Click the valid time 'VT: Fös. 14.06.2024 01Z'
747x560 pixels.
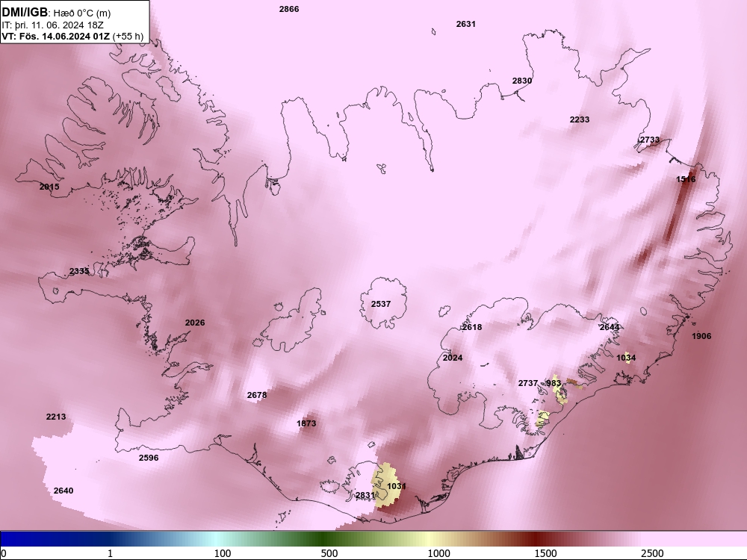point(56,36)
